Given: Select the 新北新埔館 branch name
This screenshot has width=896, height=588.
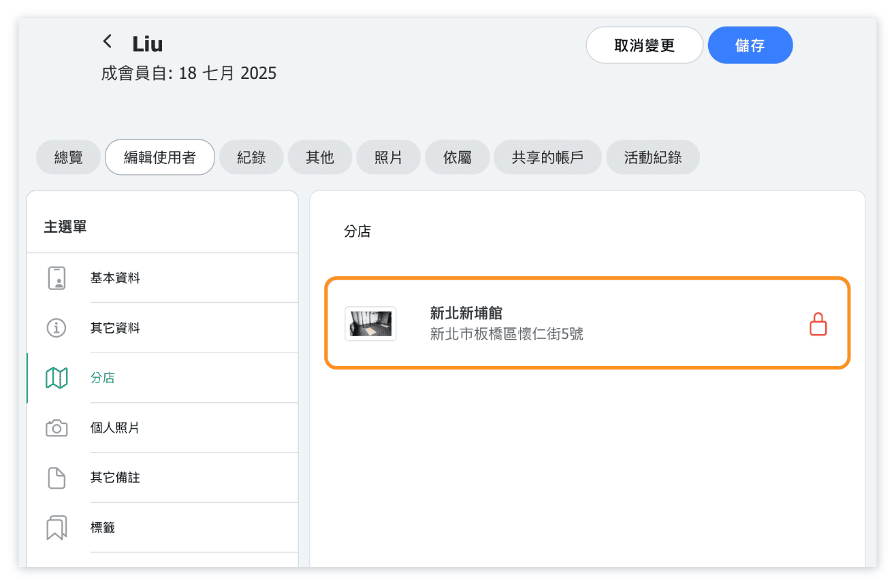Looking at the screenshot, I should click(x=466, y=313).
